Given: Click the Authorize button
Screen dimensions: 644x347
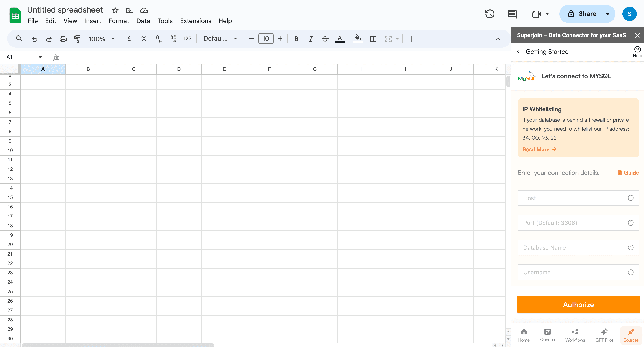Looking at the screenshot, I should 578,304.
